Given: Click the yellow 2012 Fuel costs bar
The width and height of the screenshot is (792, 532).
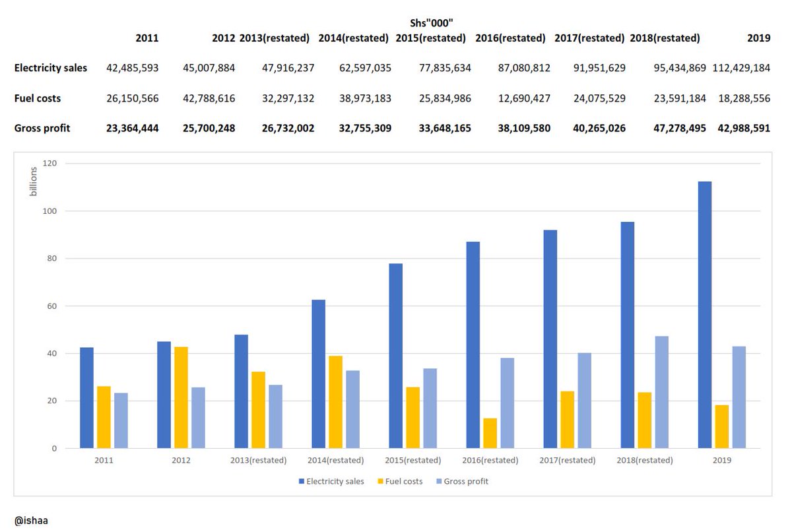Looking at the screenshot, I should point(181,396).
